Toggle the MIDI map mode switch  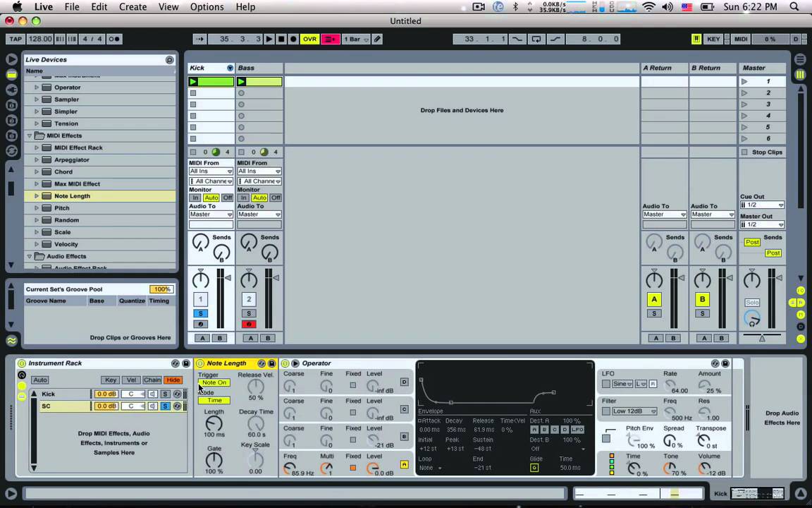click(741, 39)
